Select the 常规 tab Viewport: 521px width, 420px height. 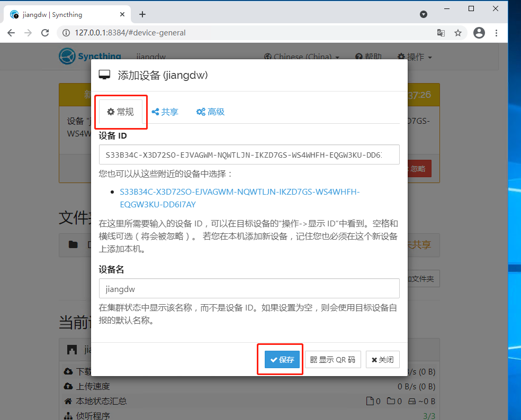(121, 112)
